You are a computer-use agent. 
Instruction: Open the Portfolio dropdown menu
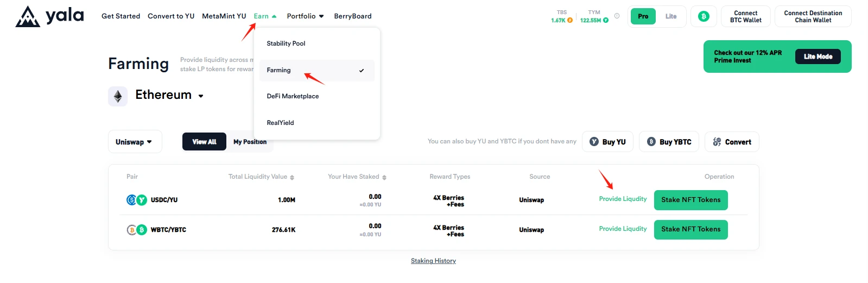pos(305,16)
